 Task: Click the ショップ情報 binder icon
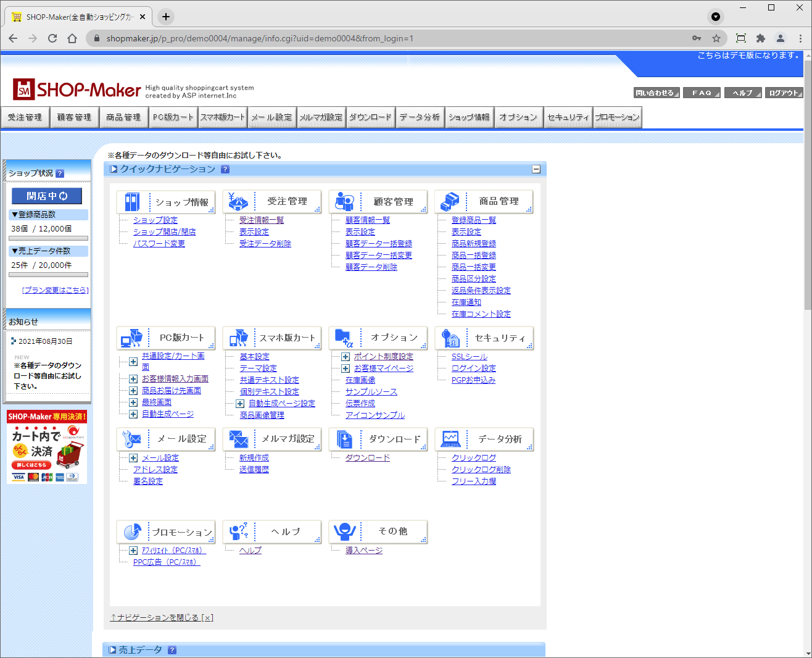click(132, 202)
